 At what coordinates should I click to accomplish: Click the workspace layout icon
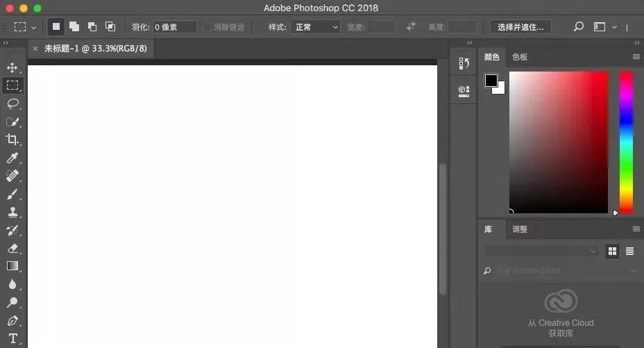[600, 27]
